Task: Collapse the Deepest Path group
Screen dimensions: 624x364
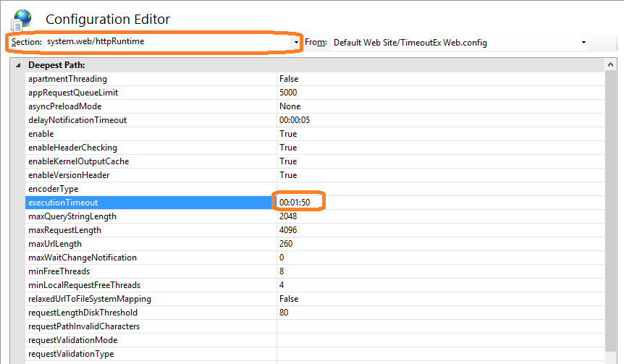Action: pyautogui.click(x=18, y=65)
